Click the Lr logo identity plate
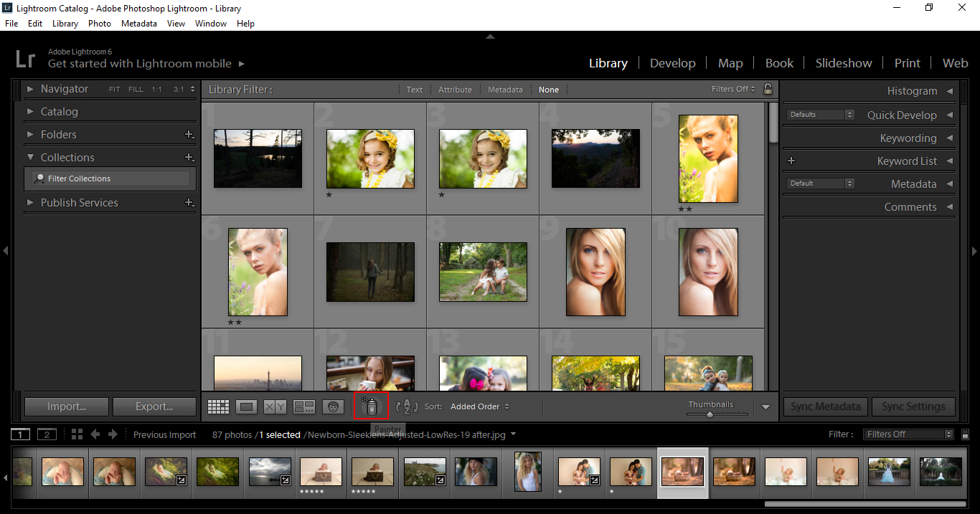This screenshot has height=514, width=980. (x=27, y=58)
